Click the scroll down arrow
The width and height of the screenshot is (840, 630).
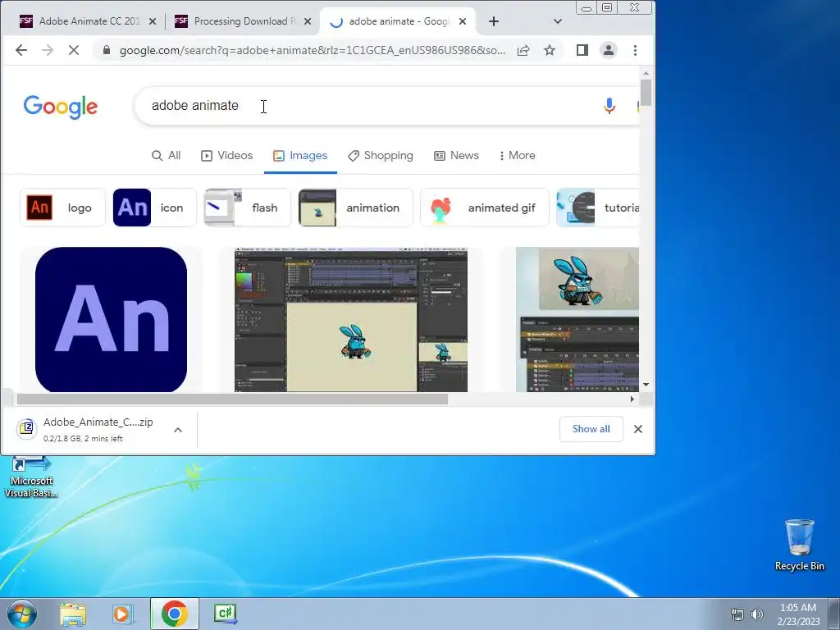[646, 385]
